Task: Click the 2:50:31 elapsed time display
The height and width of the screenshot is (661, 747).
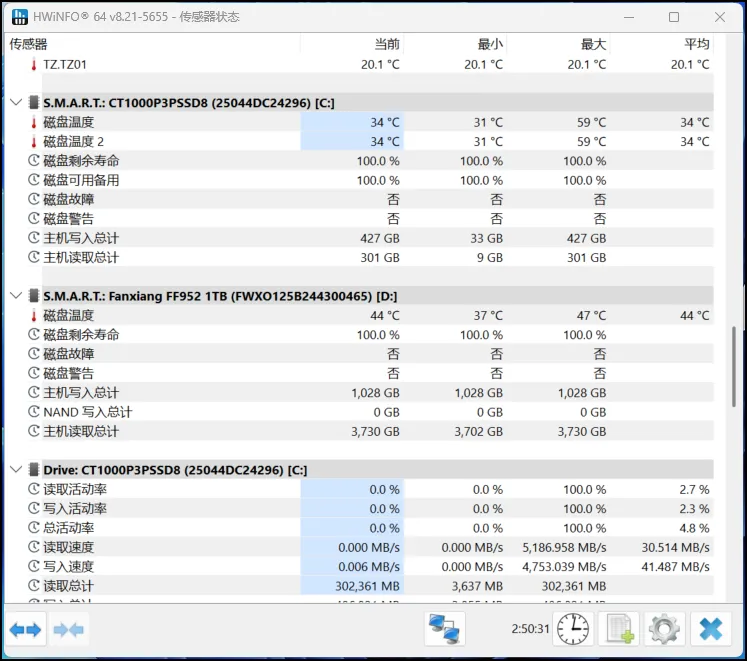Action: [530, 629]
